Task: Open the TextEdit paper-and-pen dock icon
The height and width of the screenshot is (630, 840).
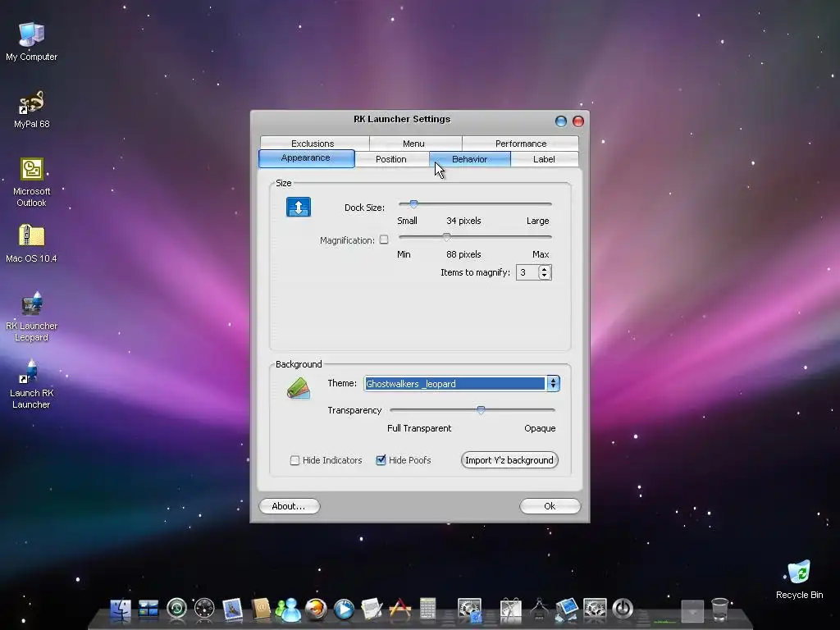Action: click(x=372, y=609)
